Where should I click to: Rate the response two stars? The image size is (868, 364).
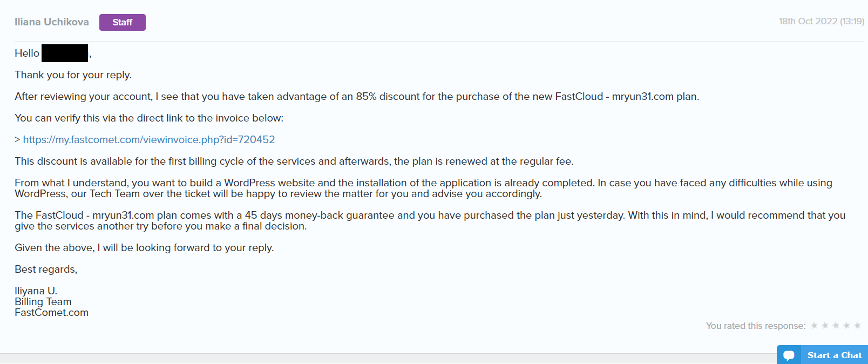[825, 325]
